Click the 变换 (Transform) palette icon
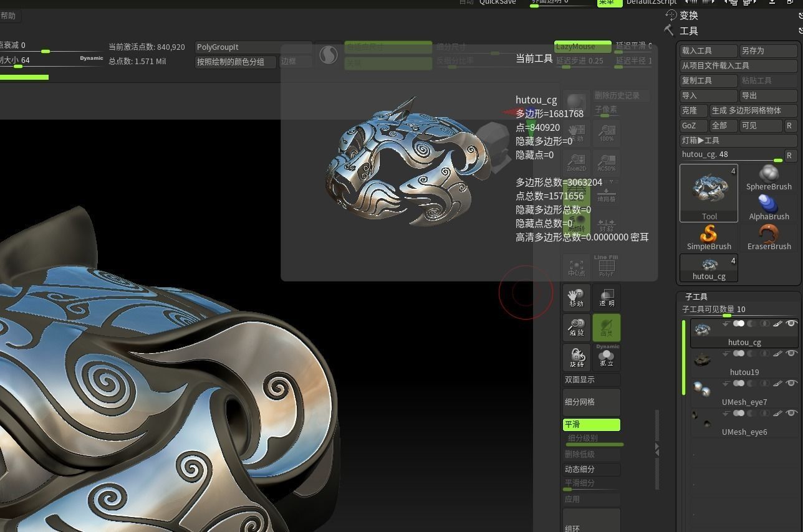803x532 pixels. coord(671,15)
